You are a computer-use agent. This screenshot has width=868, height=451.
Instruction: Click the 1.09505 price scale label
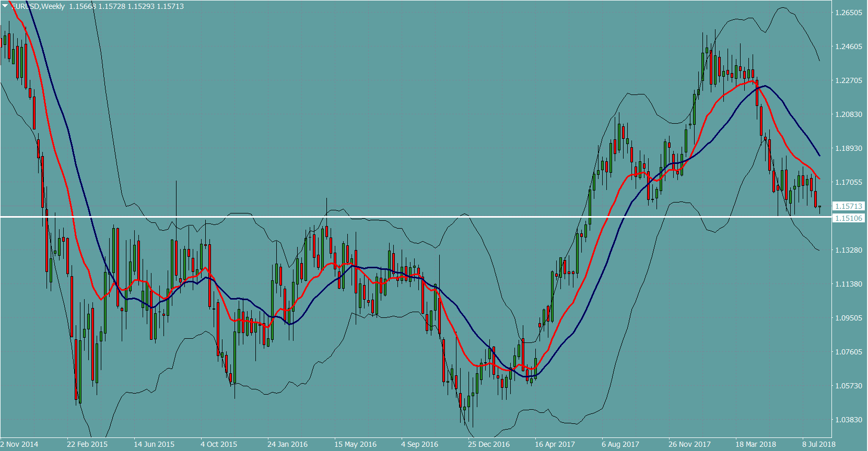tap(849, 318)
